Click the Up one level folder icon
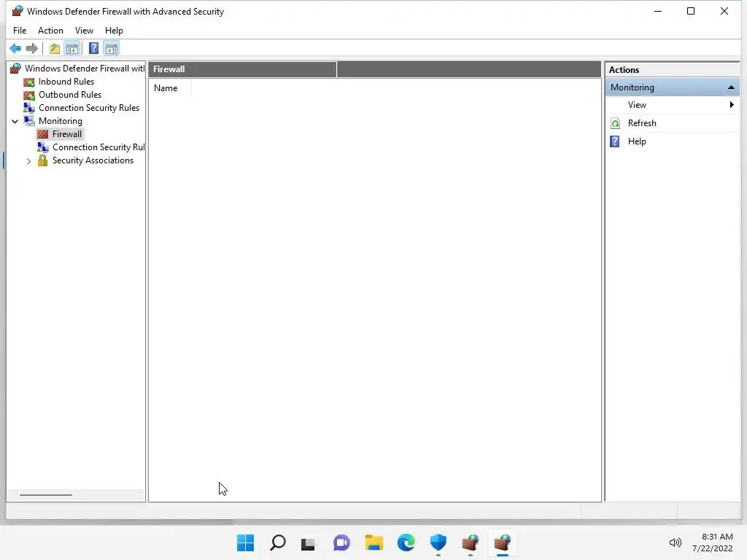This screenshot has height=560, width=747. coord(54,48)
